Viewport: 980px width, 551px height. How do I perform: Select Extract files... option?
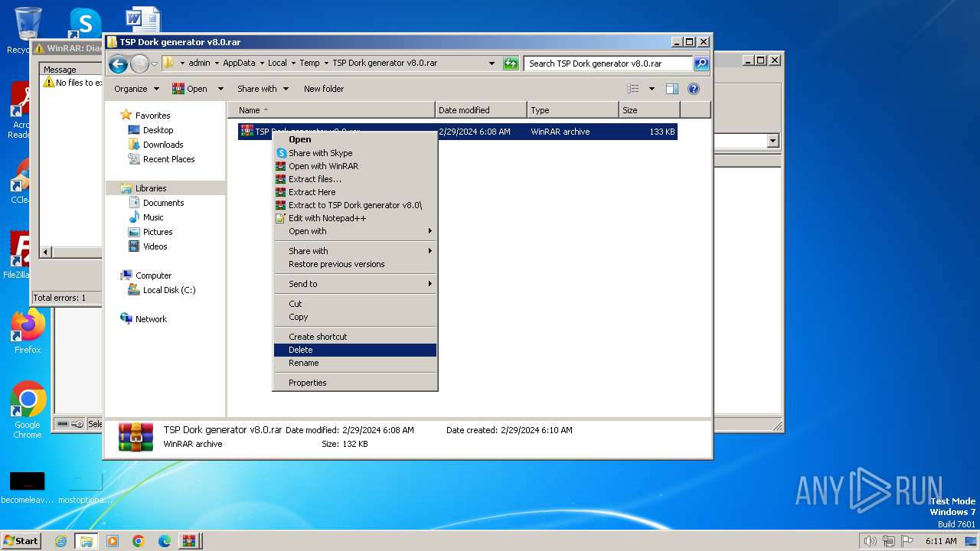click(355, 179)
